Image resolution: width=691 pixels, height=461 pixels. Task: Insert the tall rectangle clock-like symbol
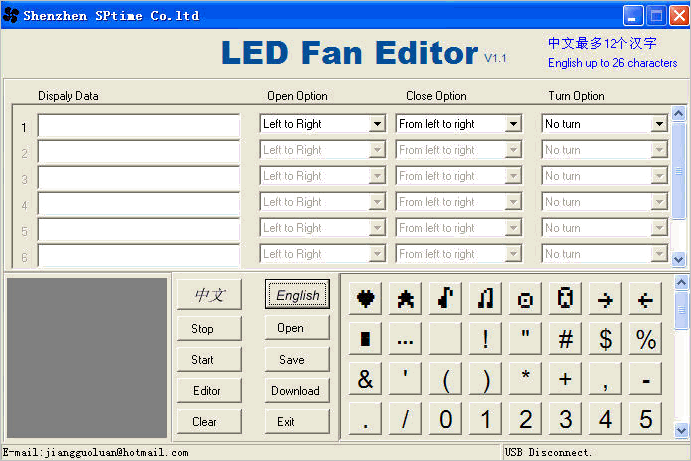tap(565, 299)
